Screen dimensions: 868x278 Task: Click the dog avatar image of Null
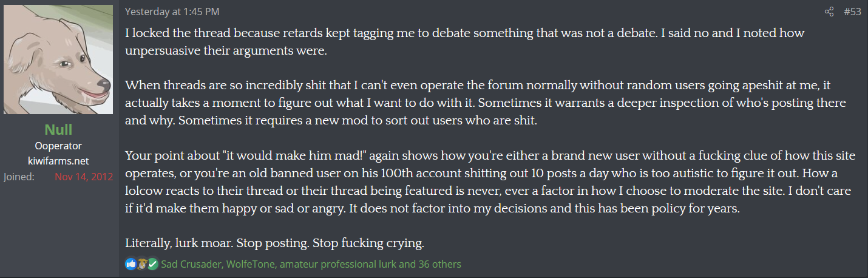tap(58, 59)
